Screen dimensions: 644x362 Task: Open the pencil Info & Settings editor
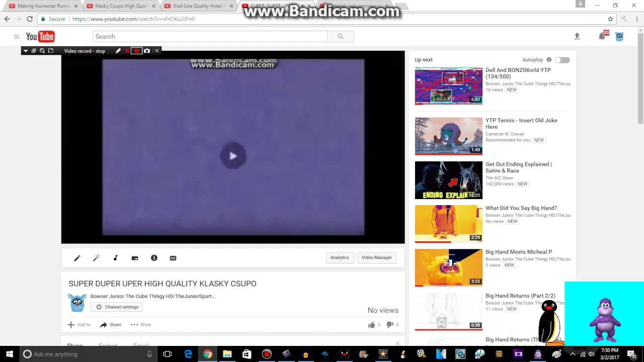[x=77, y=258]
